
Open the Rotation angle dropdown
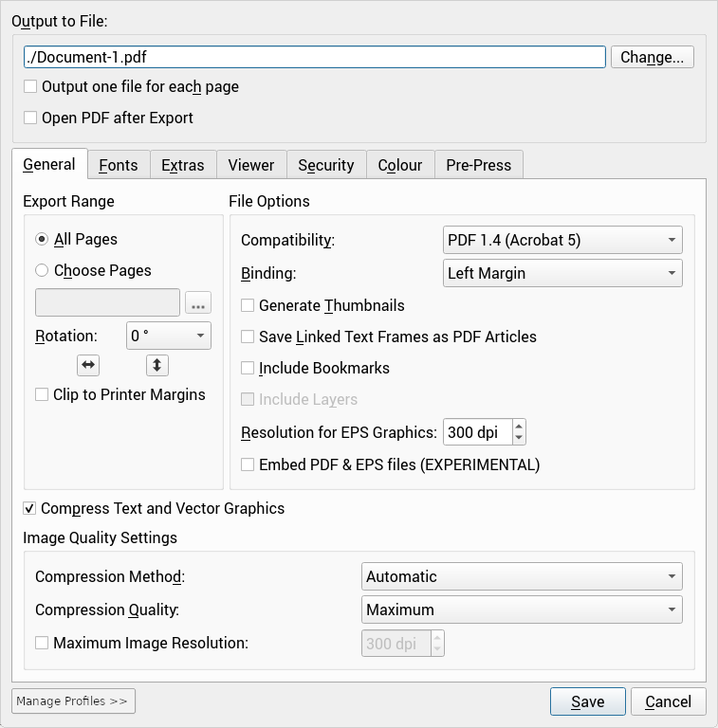click(168, 336)
